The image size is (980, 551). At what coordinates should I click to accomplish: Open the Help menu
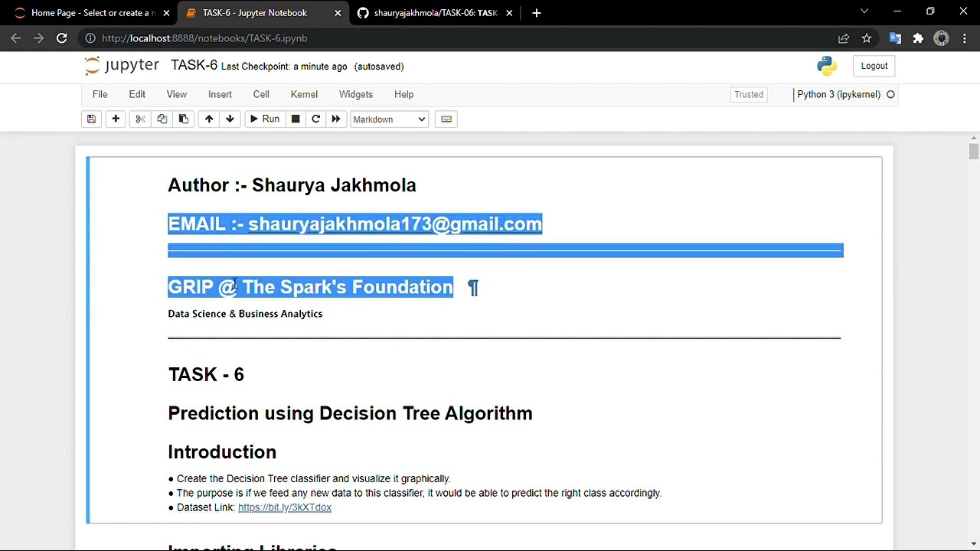(x=404, y=94)
